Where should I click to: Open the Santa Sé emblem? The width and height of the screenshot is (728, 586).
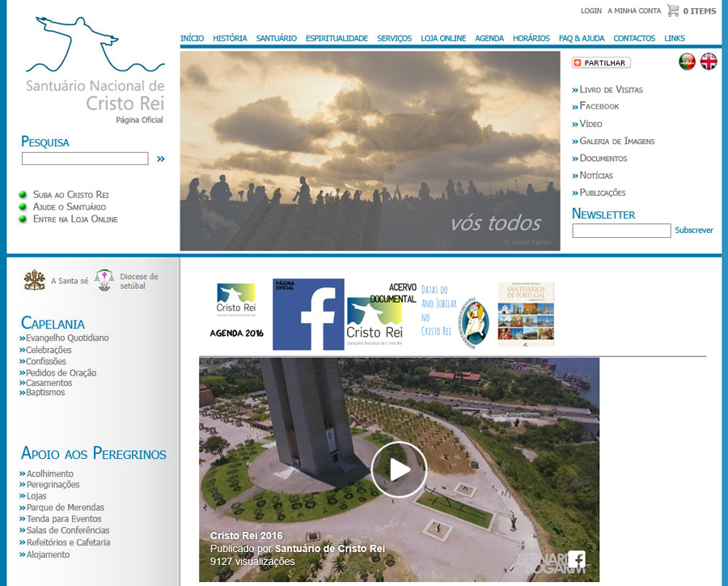coord(35,280)
